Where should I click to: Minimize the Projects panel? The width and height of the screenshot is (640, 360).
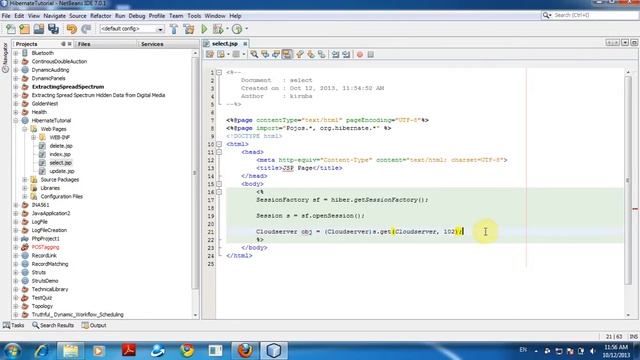pos(63,44)
